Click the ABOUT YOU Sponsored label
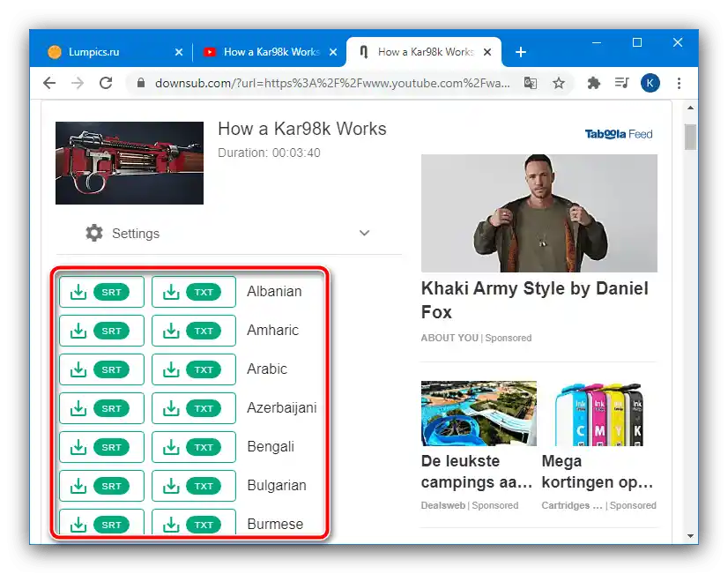The width and height of the screenshot is (728, 574). 476,338
